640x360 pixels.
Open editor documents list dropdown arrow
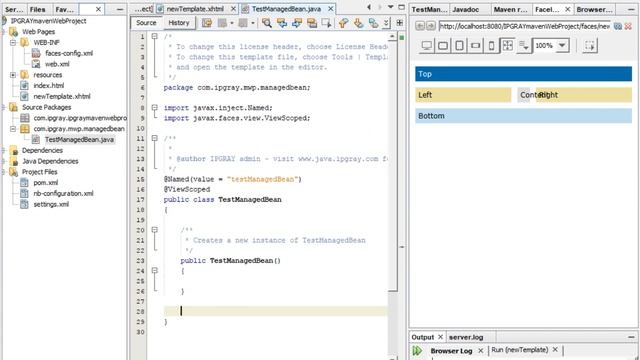coord(391,7)
